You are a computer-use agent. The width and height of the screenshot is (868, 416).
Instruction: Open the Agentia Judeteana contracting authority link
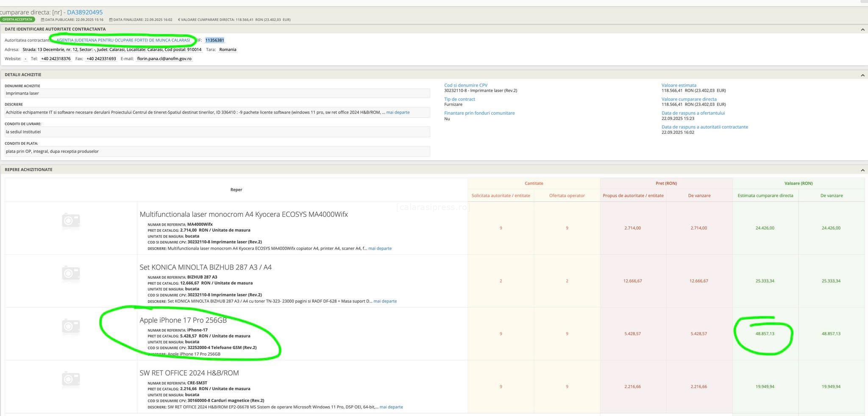[123, 40]
